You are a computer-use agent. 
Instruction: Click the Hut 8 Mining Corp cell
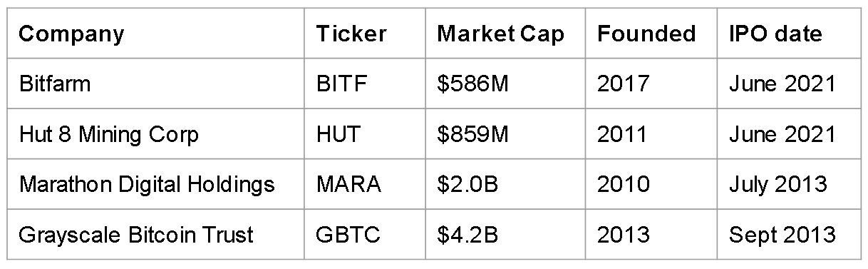155,133
